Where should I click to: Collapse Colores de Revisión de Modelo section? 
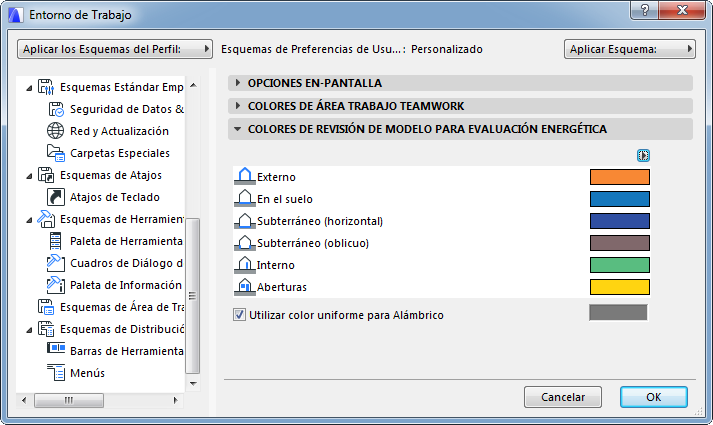[238, 129]
